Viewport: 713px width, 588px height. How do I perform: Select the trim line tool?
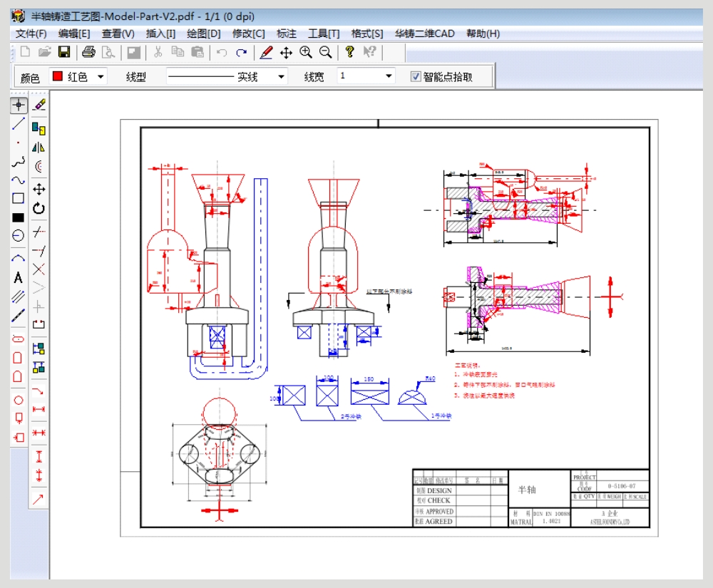(39, 232)
